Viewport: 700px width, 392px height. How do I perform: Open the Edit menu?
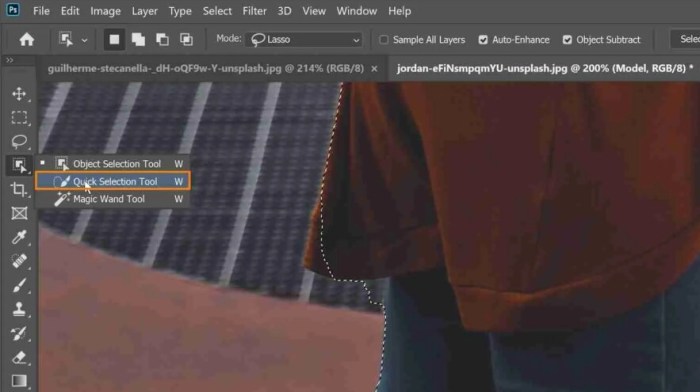70,11
